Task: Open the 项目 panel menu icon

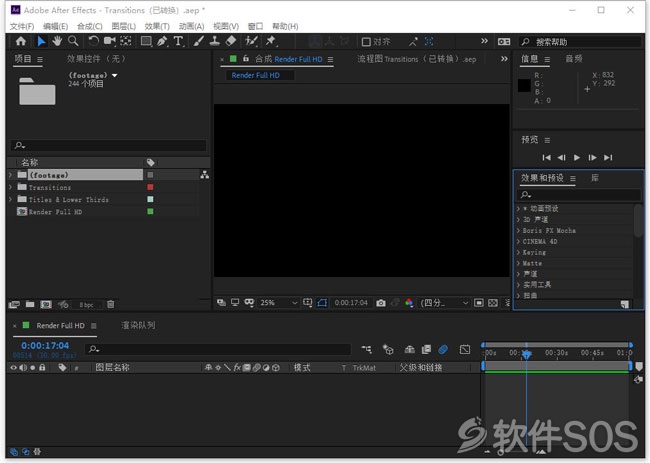Action: [40, 59]
